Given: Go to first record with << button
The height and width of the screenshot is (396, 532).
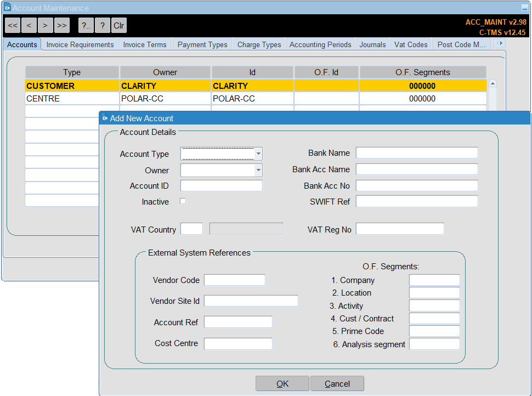Looking at the screenshot, I should tap(13, 25).
